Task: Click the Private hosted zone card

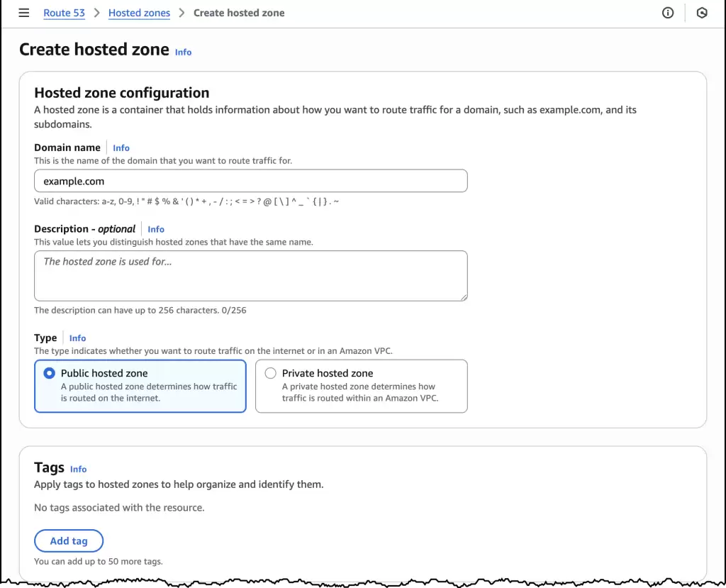Action: click(361, 386)
